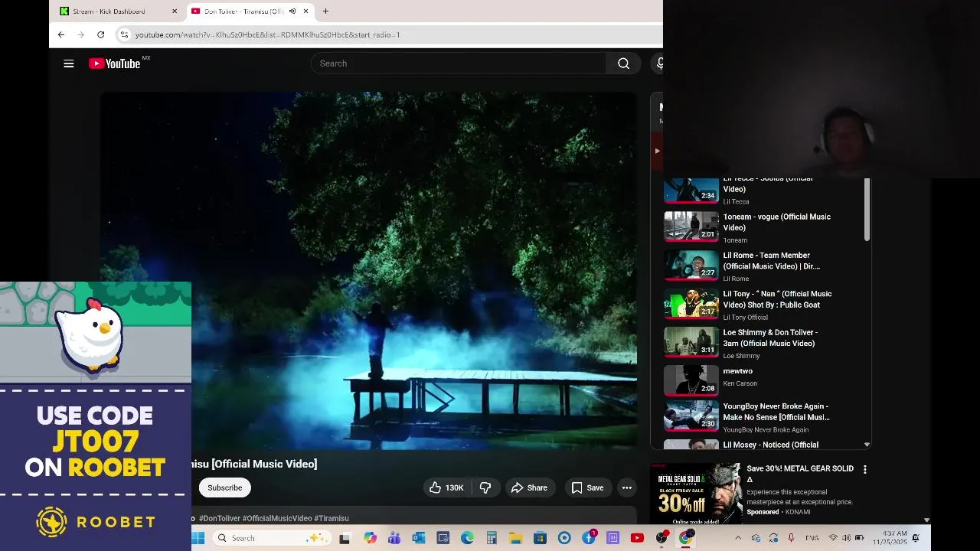Open Task View from the taskbar

point(345,538)
